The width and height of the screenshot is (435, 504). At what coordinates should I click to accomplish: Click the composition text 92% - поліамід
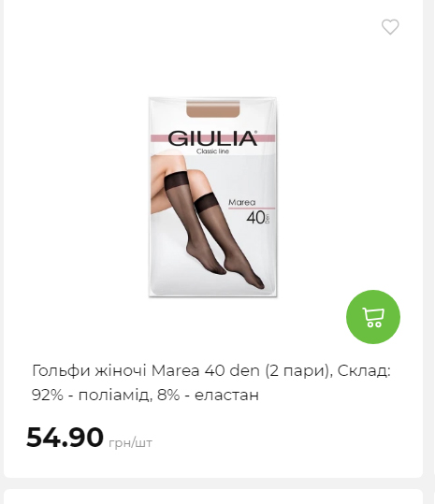point(91,395)
